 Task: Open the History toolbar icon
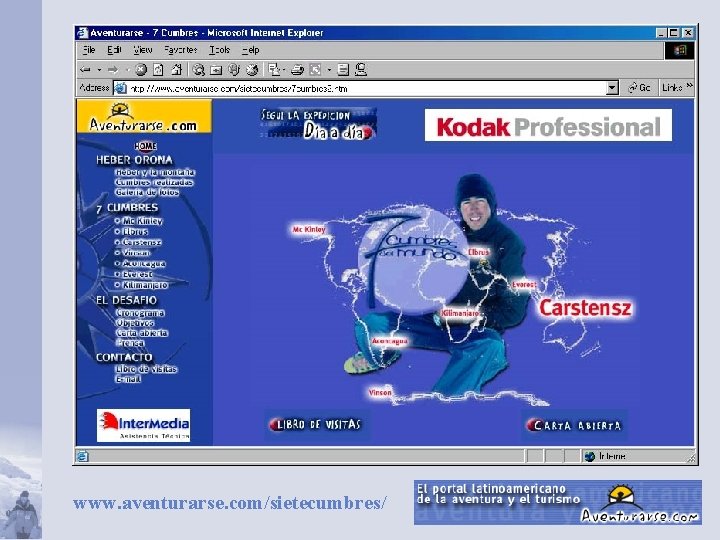[x=252, y=70]
